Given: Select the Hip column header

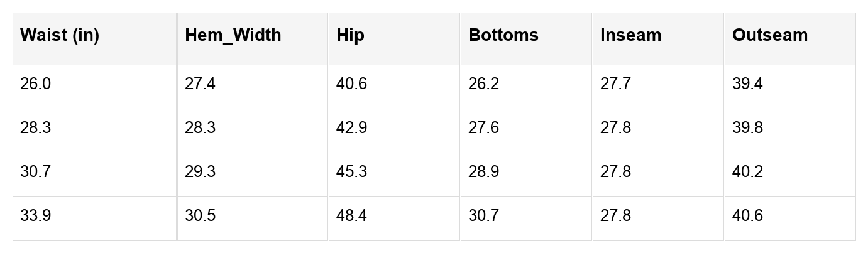Looking at the screenshot, I should click(x=350, y=35).
